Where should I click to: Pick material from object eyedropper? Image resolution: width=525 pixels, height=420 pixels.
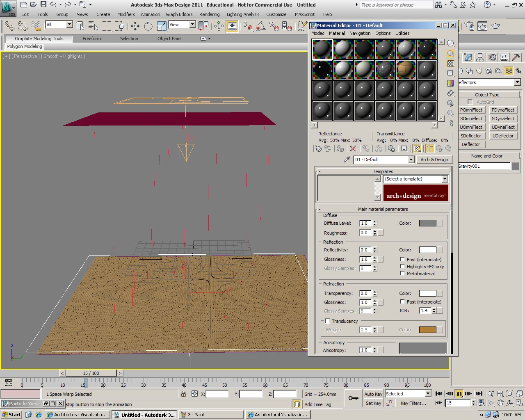pyautogui.click(x=347, y=160)
